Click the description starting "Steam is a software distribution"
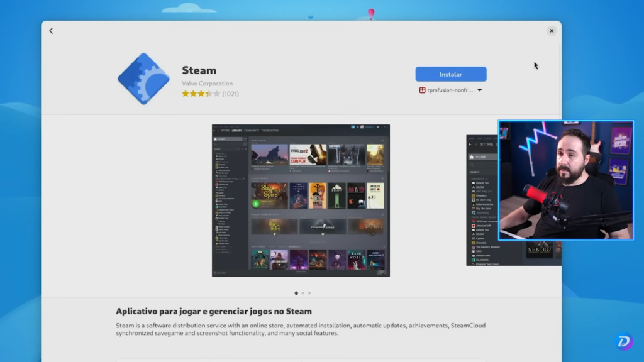The width and height of the screenshot is (644, 362). [x=301, y=329]
